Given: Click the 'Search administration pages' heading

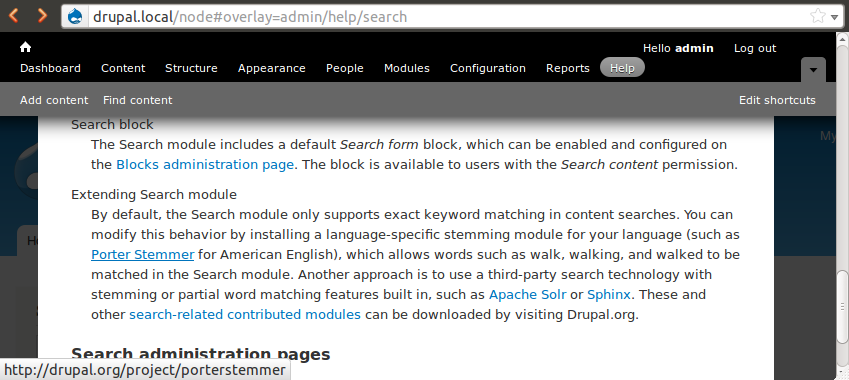Looking at the screenshot, I should point(200,354).
